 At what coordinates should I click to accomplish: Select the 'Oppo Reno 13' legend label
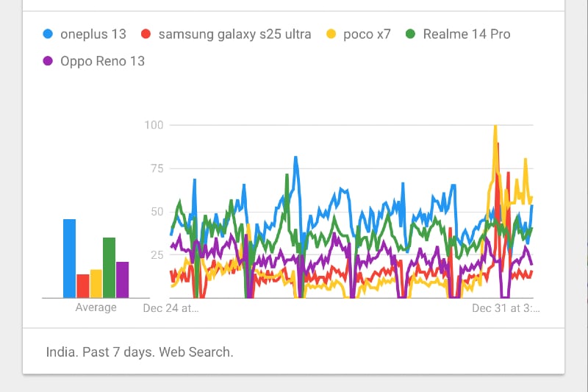pyautogui.click(x=103, y=61)
